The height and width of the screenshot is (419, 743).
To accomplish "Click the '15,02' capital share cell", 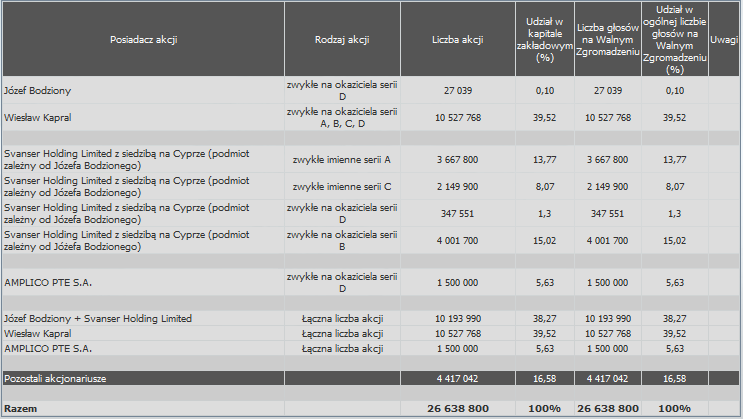I will click(x=544, y=241).
